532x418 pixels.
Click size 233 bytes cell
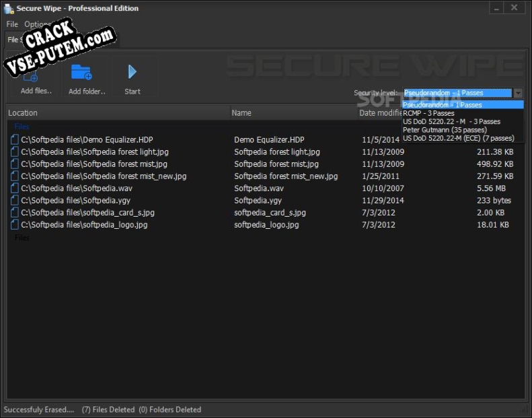494,201
